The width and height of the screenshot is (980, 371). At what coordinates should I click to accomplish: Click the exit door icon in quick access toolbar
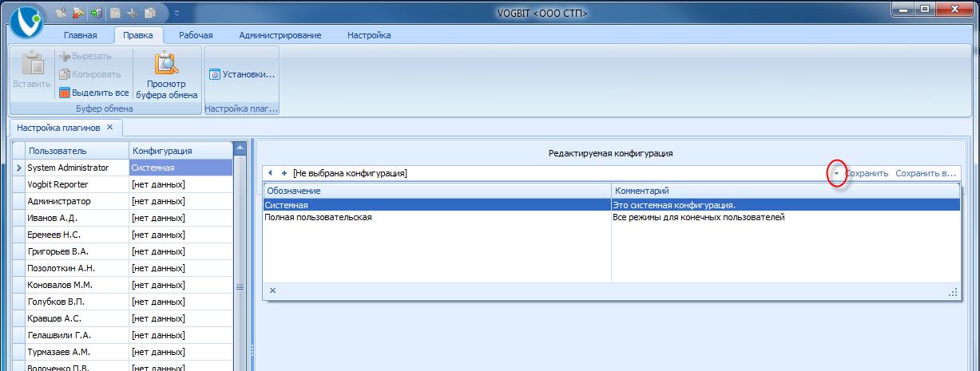tap(97, 13)
